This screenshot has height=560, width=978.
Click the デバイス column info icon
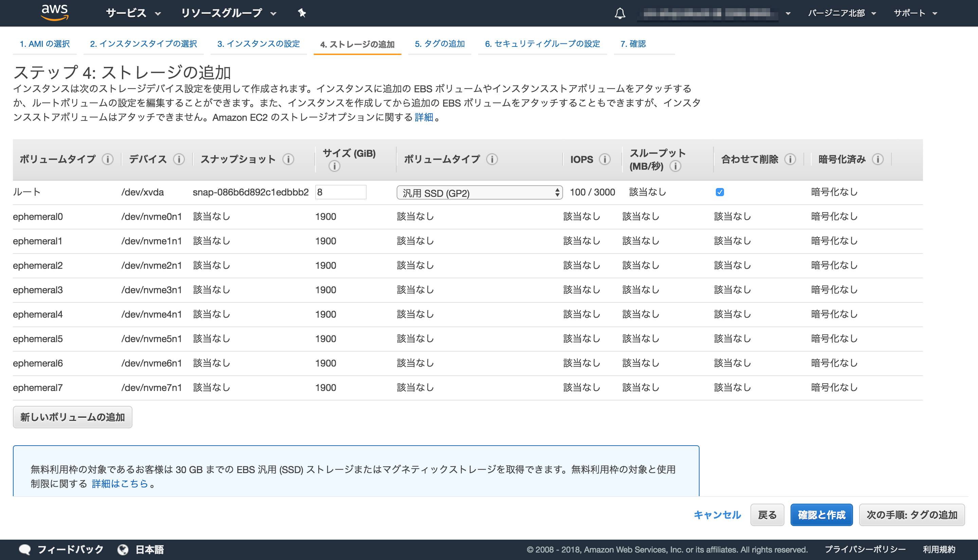[179, 159]
